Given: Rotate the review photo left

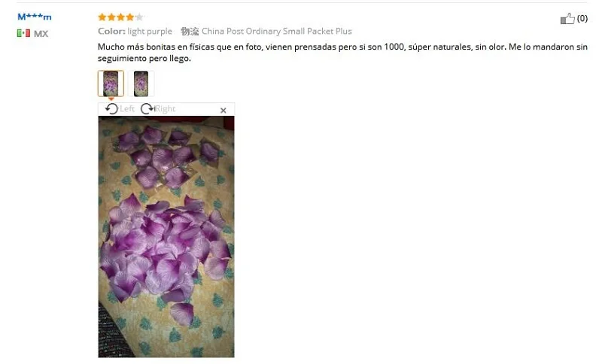Looking at the screenshot, I should [111, 109].
